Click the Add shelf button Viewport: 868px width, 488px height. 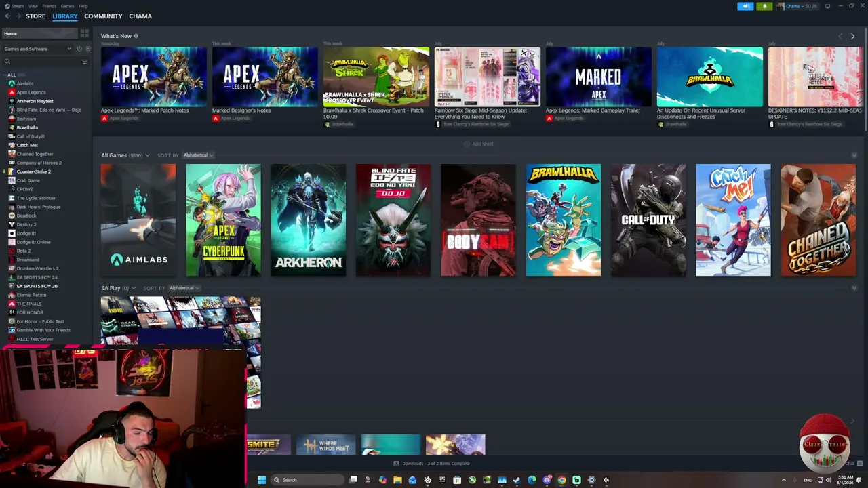[479, 144]
